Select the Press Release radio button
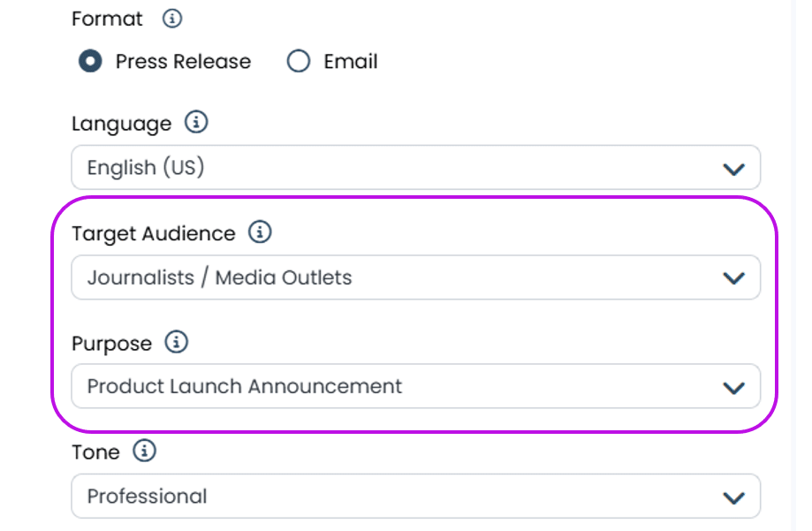 point(89,61)
